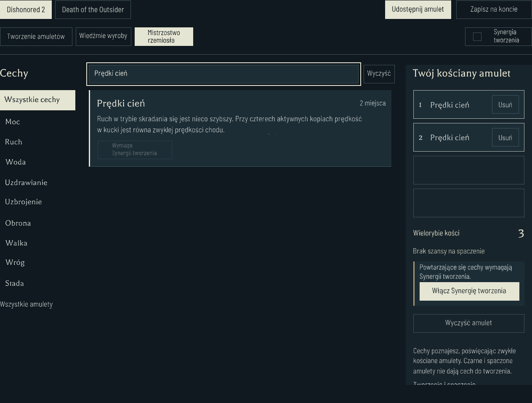Filter traits by Walka
The width and height of the screenshot is (532, 403).
[16, 243]
